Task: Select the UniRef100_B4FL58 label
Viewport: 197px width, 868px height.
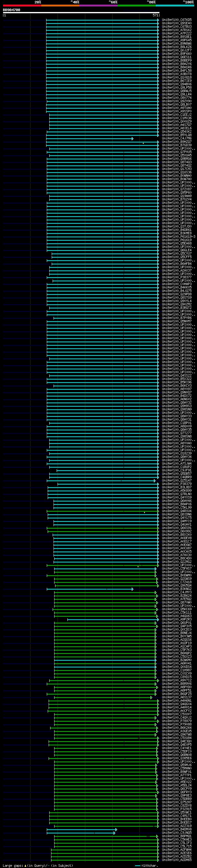Action: click(x=177, y=71)
